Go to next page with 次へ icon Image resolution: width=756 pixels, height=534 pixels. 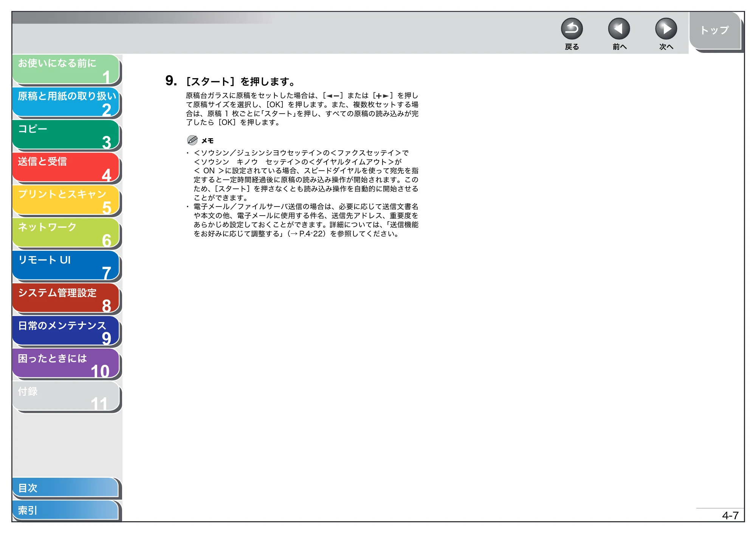coord(666,29)
